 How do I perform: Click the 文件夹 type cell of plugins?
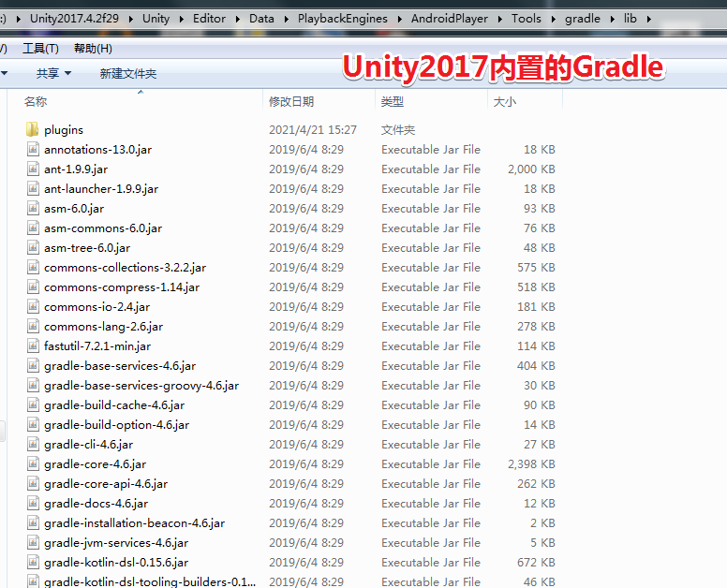coord(398,130)
